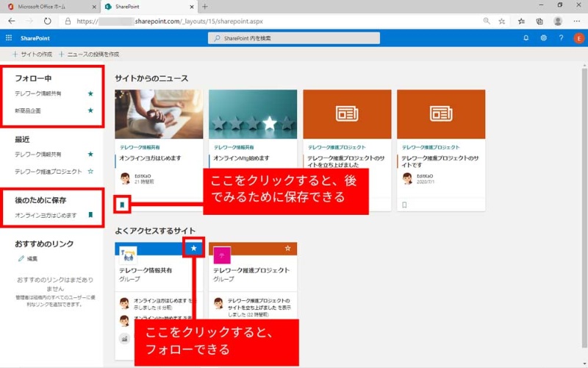This screenshot has height=368, width=588.
Task: Click pink テレワーク推進プロジェクト site logo
Action: 222,255
